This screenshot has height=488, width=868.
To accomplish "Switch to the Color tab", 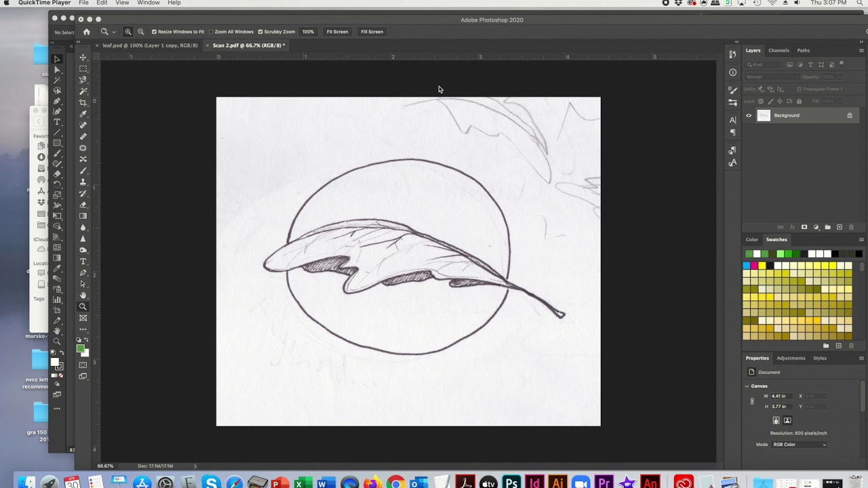I will click(752, 239).
